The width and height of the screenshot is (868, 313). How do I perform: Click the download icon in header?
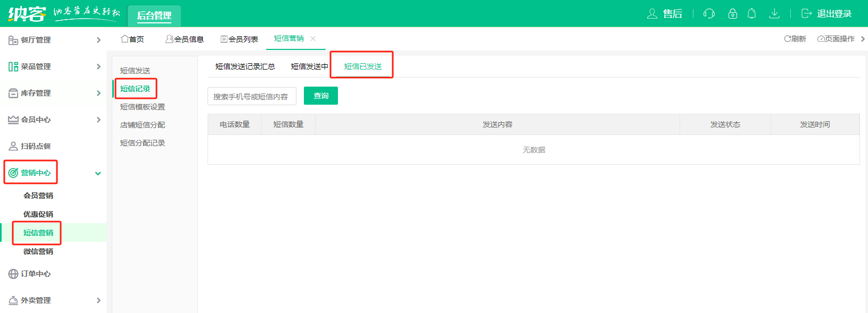(x=774, y=13)
